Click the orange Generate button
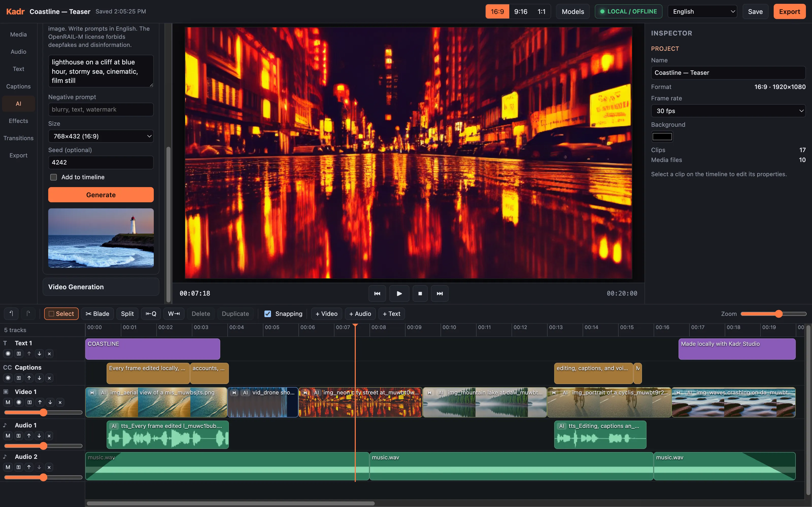This screenshot has height=507, width=812. pyautogui.click(x=101, y=195)
